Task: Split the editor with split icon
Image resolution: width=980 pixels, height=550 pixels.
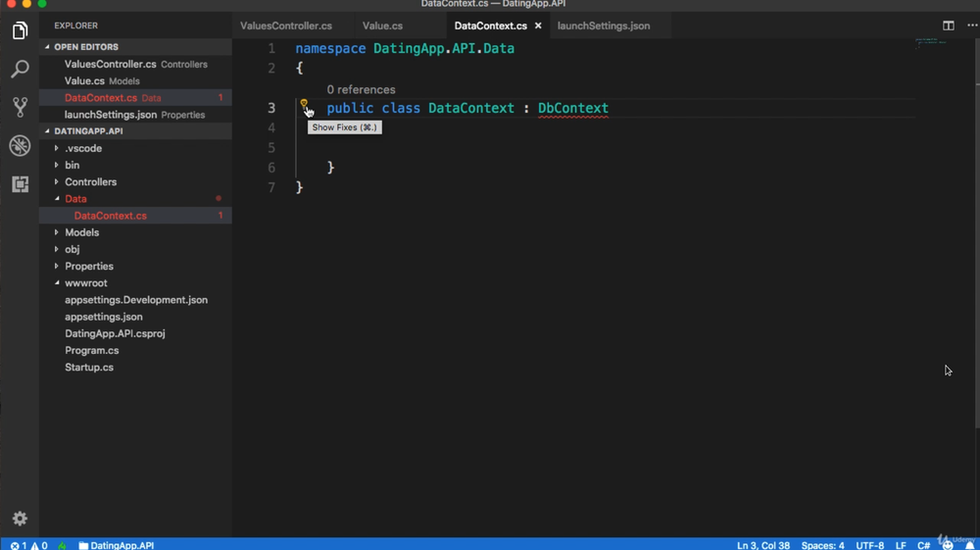Action: (x=948, y=25)
